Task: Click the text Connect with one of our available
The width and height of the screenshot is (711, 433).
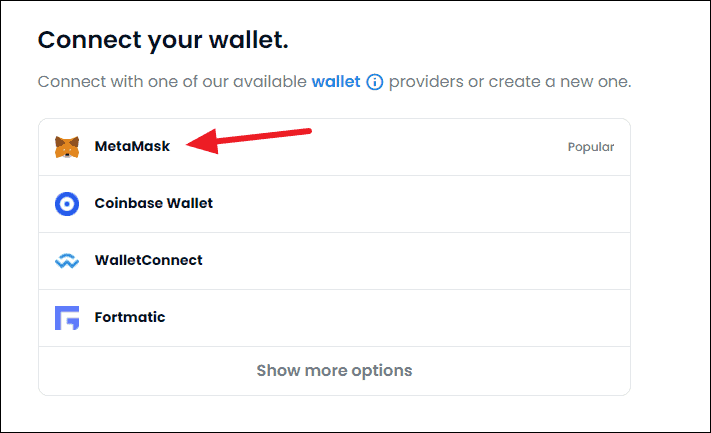Action: (172, 82)
